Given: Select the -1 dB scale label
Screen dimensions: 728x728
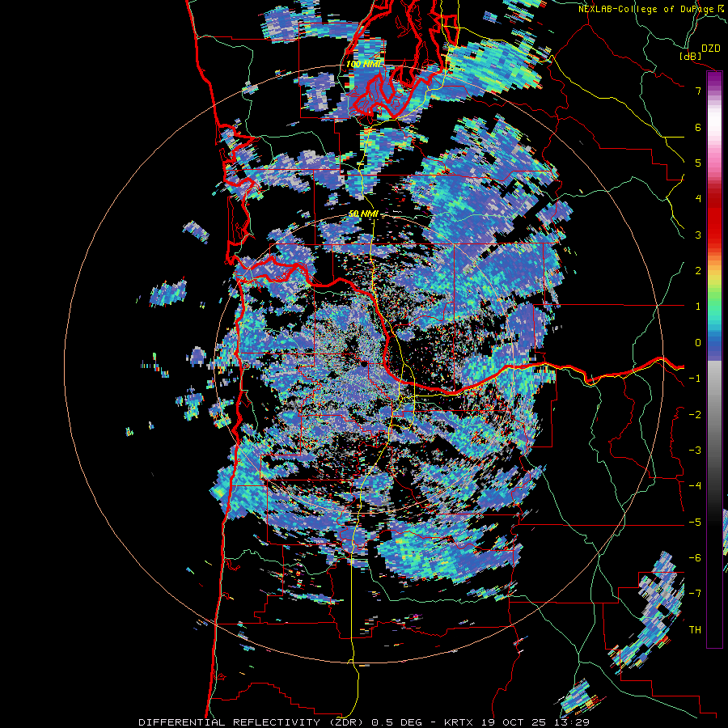Looking at the screenshot, I should tap(695, 379).
